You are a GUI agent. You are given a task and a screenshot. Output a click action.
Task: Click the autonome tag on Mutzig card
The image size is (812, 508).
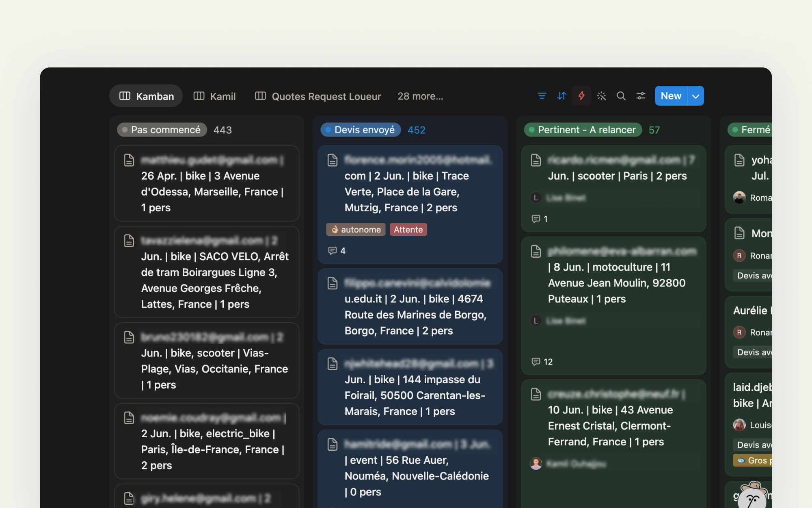[x=356, y=230]
